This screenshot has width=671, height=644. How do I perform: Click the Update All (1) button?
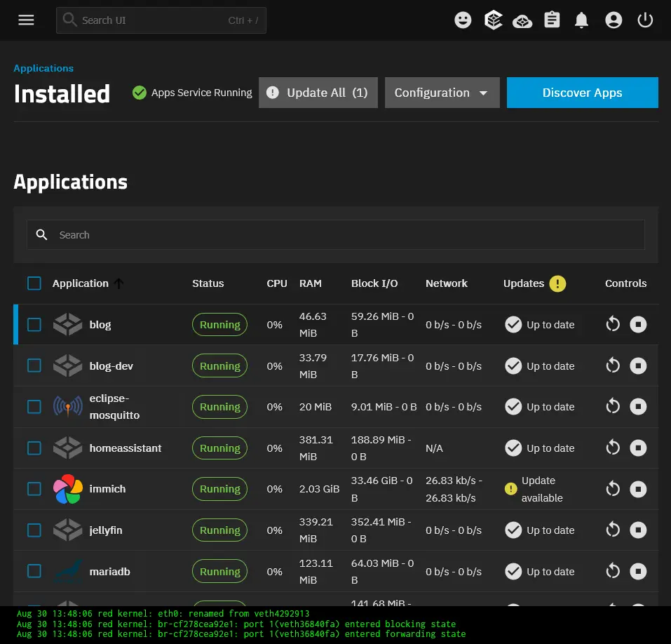[318, 93]
